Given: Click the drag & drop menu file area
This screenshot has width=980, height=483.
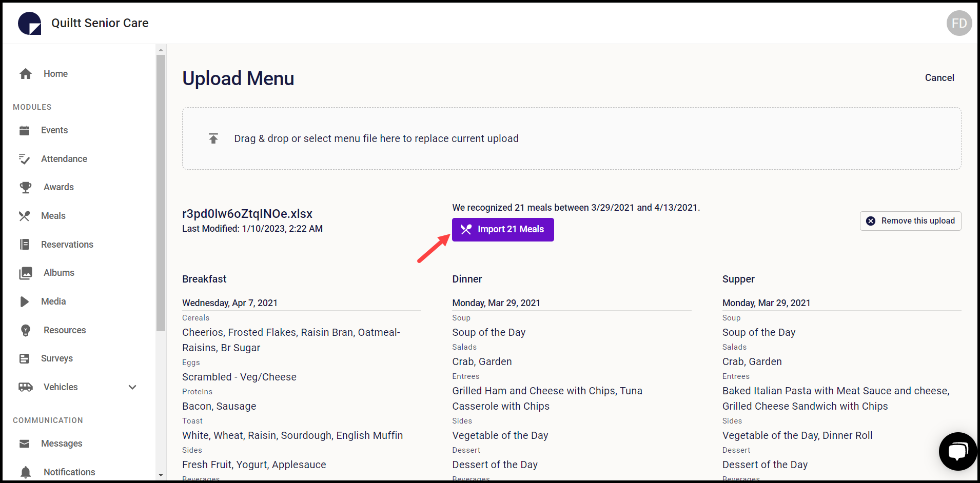Looking at the screenshot, I should (x=572, y=138).
